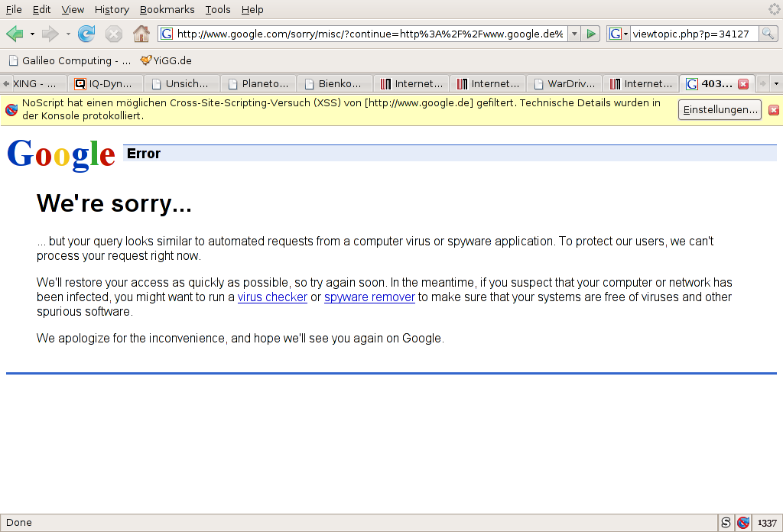Open the search engine selector dropdown

[618, 34]
